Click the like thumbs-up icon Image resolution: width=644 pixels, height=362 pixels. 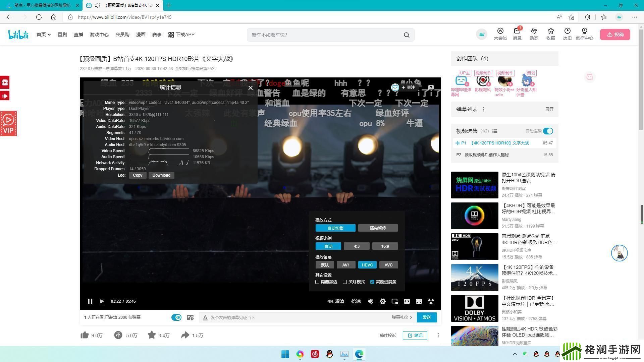click(85, 335)
